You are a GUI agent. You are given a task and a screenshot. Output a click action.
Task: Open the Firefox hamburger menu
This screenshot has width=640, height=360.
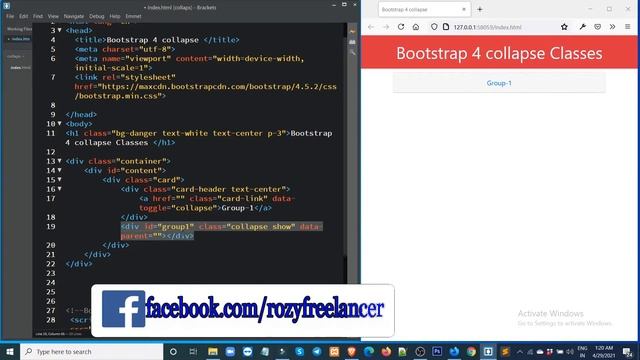coord(628,27)
